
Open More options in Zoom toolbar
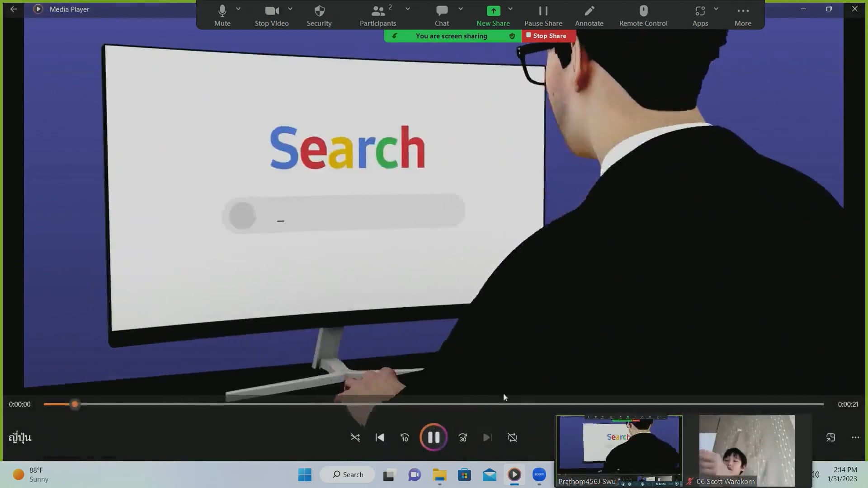(x=743, y=16)
